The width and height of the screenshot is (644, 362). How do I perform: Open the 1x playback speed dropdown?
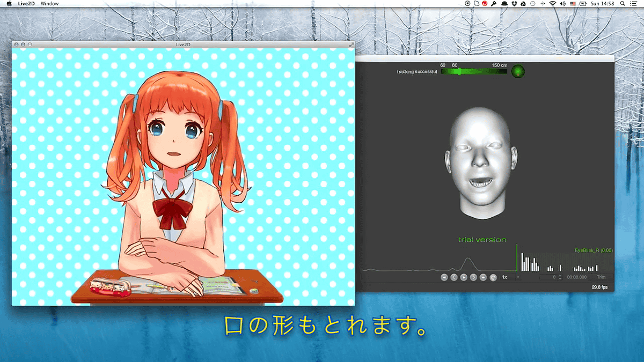(510, 277)
